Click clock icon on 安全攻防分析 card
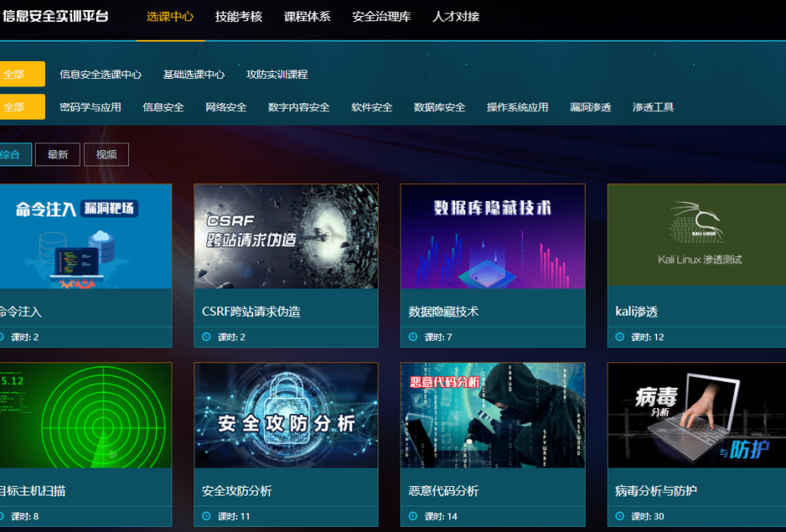Image resolution: width=786 pixels, height=532 pixels. (206, 516)
